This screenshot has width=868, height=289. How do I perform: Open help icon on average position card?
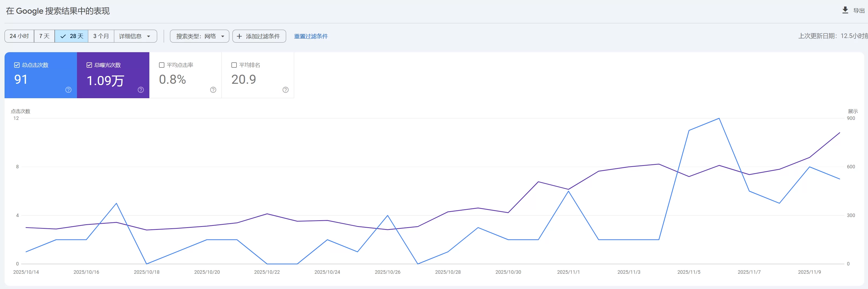(286, 90)
